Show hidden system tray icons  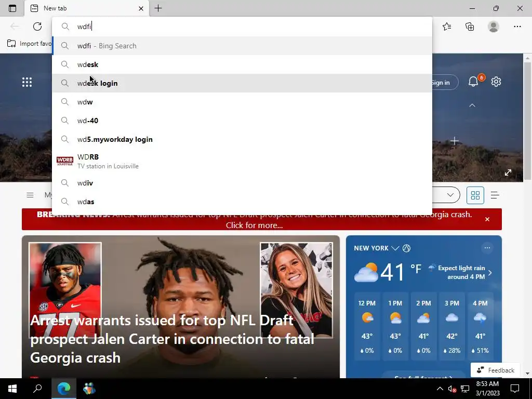pyautogui.click(x=440, y=389)
